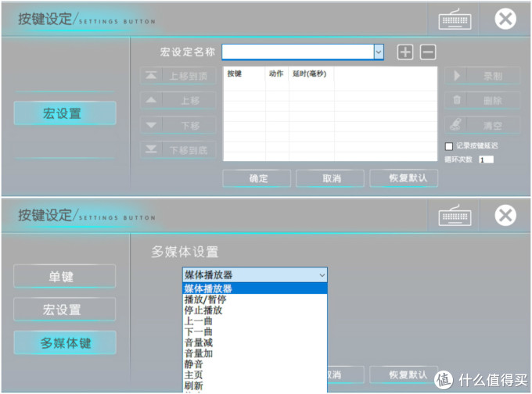Click 恢复默认 in the multimedia panel
Image resolution: width=532 pixels, height=394 pixels.
click(404, 374)
